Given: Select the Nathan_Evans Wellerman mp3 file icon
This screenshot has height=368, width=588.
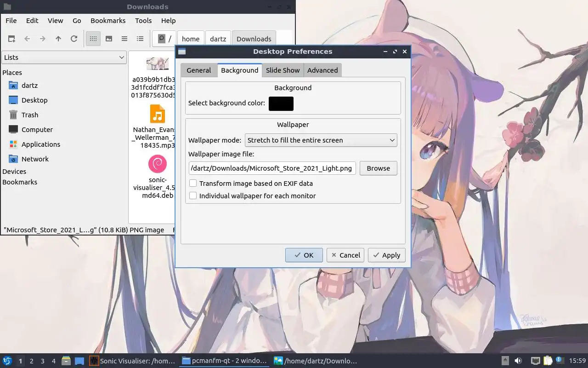Looking at the screenshot, I should pos(158,114).
